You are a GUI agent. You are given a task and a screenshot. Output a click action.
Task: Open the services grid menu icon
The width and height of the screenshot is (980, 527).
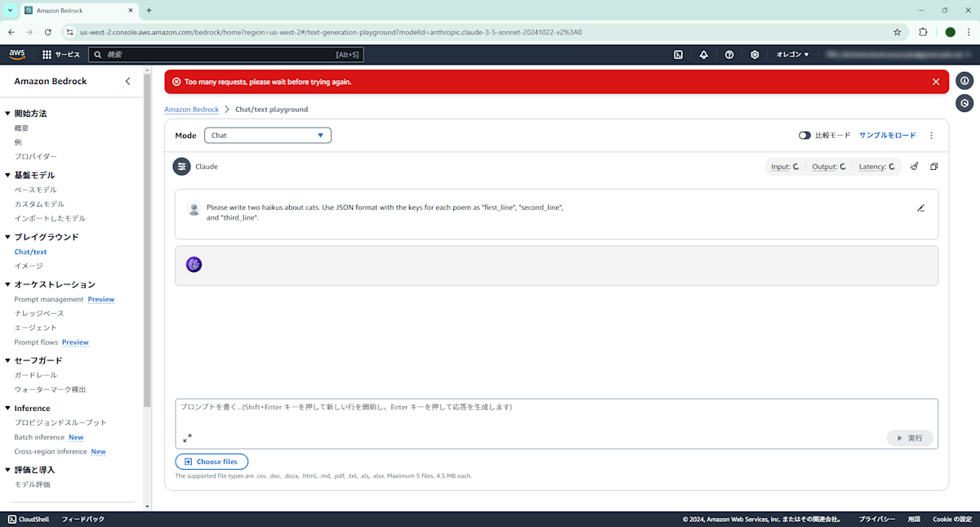pos(47,55)
